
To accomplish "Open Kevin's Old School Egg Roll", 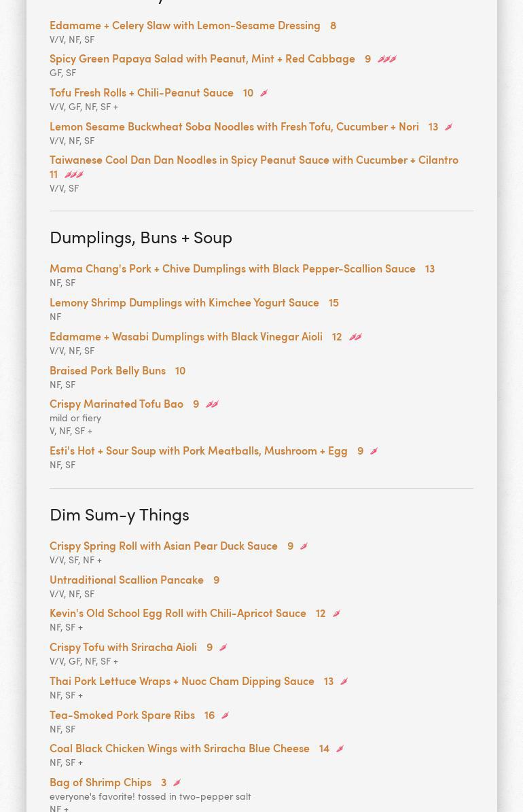I will [178, 613].
